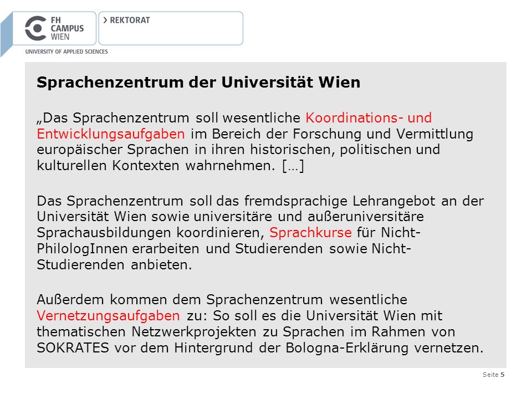Image resolution: width=532 pixels, height=399 pixels.
Task: Click the FH CAMPUS WIEN logo text
Action: coord(67,28)
